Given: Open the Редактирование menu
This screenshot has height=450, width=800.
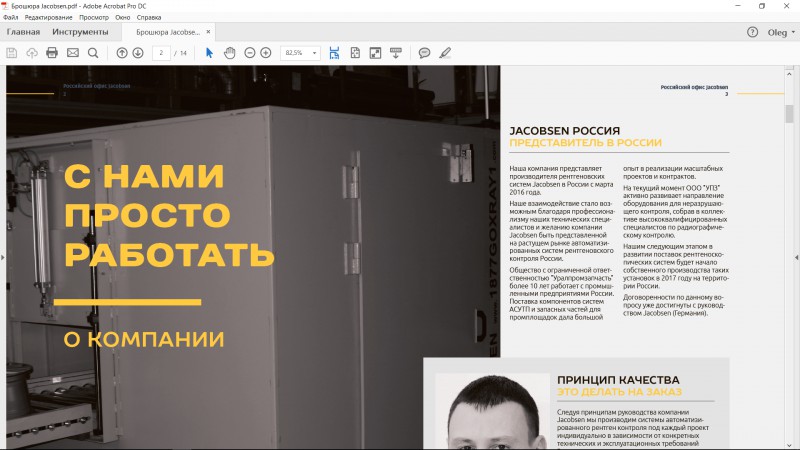Looking at the screenshot, I should pyautogui.click(x=48, y=17).
